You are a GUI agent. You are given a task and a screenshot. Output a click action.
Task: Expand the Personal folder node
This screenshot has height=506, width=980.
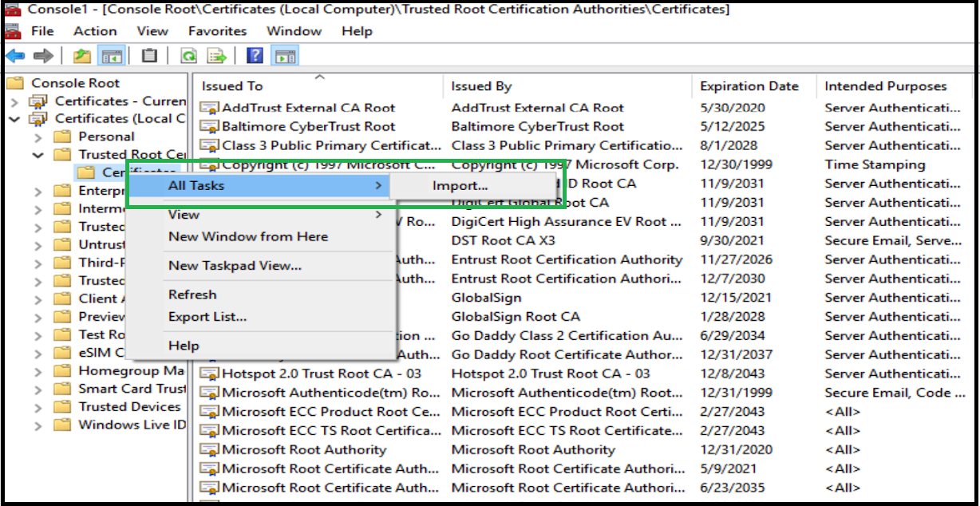38,136
